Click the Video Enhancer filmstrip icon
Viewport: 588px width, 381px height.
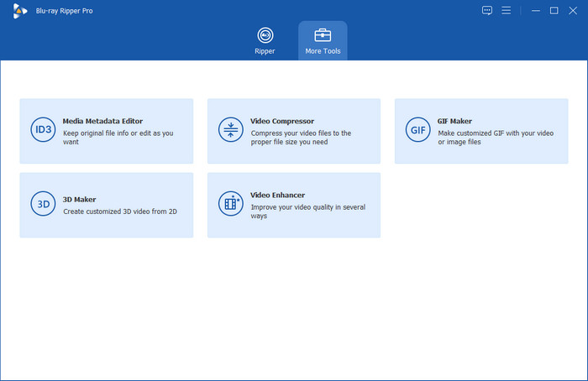[x=230, y=204]
